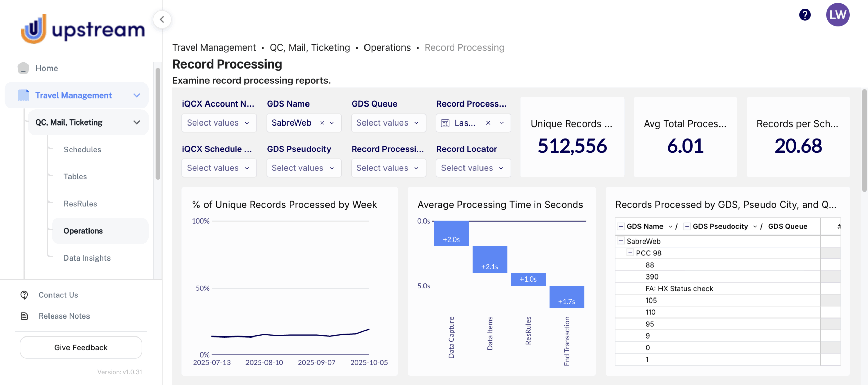
Task: Click the Home icon in sidebar
Action: point(23,68)
